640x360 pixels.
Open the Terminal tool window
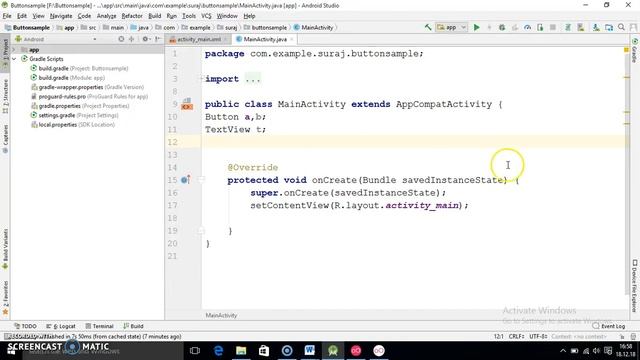[100, 326]
